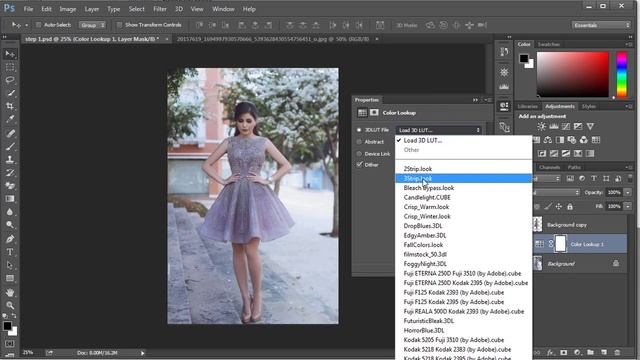640x360 pixels.
Task: Delete layer with trash icon
Action: [x=617, y=352]
